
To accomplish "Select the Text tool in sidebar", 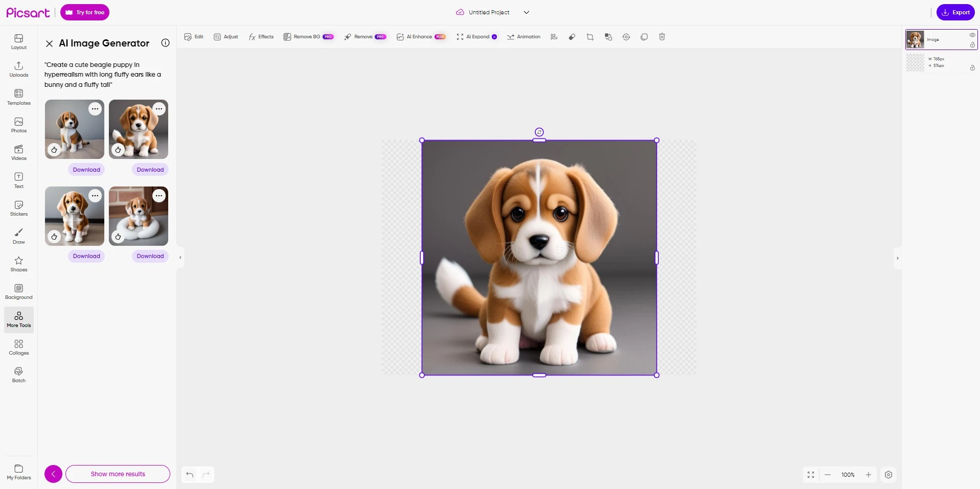I will coord(19,181).
